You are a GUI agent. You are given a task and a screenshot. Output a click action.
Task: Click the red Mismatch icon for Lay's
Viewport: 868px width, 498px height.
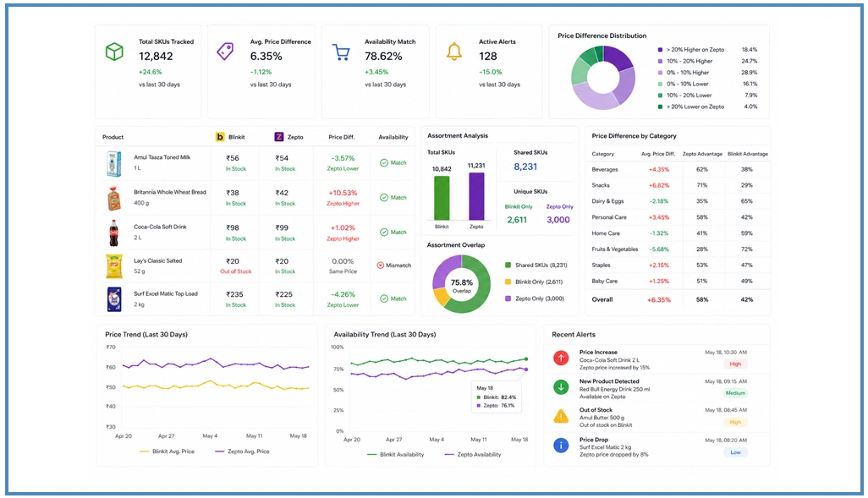[381, 265]
